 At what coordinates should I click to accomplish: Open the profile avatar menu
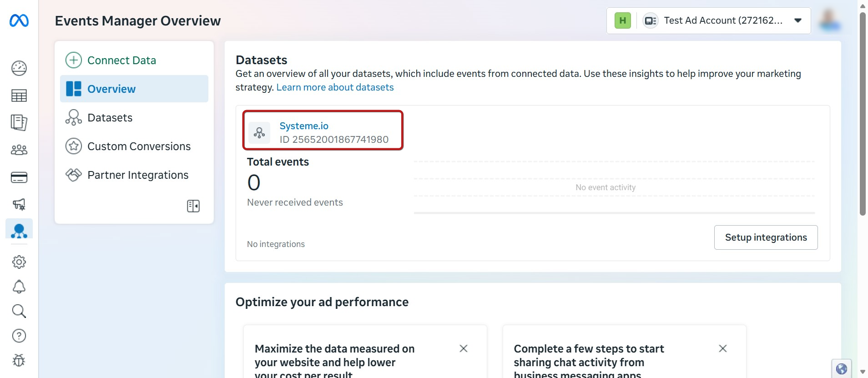[830, 20]
